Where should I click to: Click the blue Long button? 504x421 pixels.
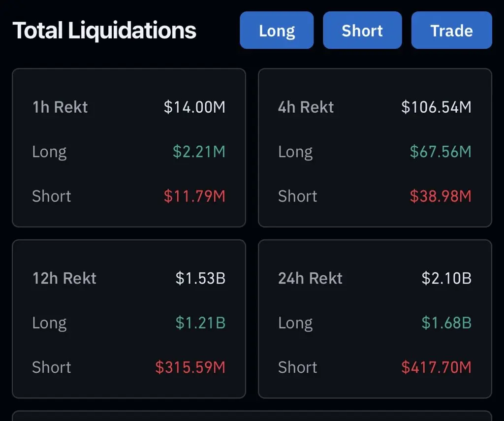[x=277, y=31]
